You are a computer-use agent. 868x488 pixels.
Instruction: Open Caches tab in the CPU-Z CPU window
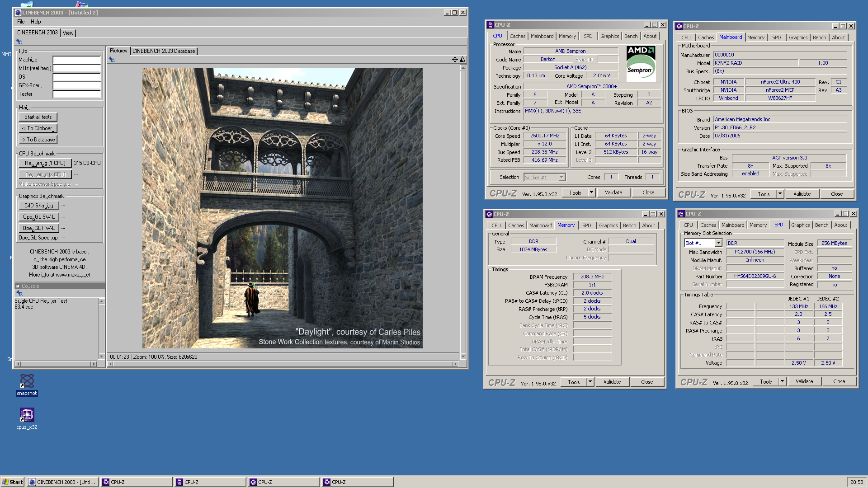coord(518,36)
